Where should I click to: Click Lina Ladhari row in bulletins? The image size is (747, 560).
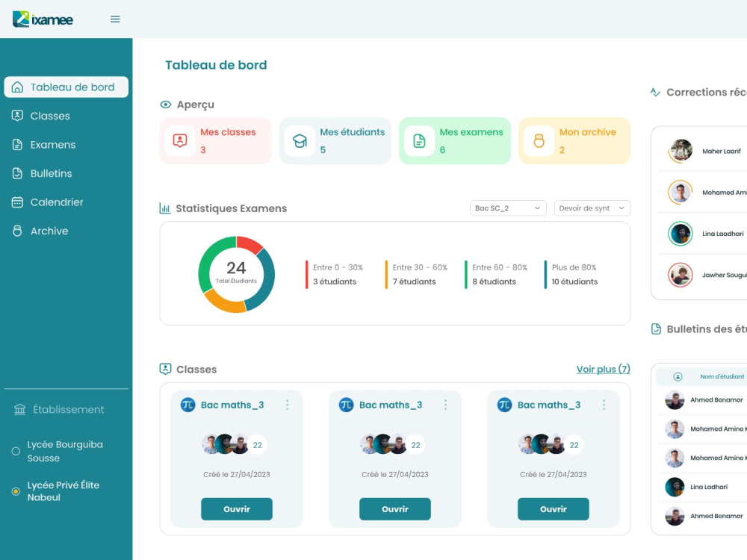702,487
